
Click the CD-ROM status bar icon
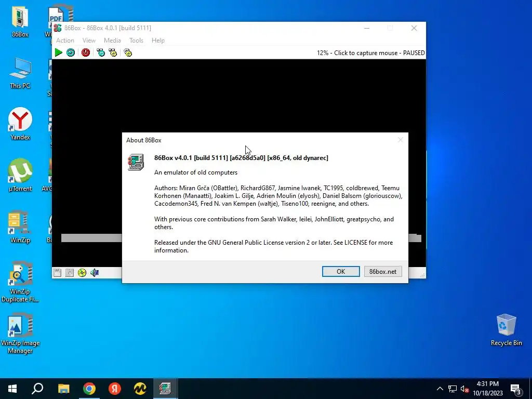tap(82, 273)
